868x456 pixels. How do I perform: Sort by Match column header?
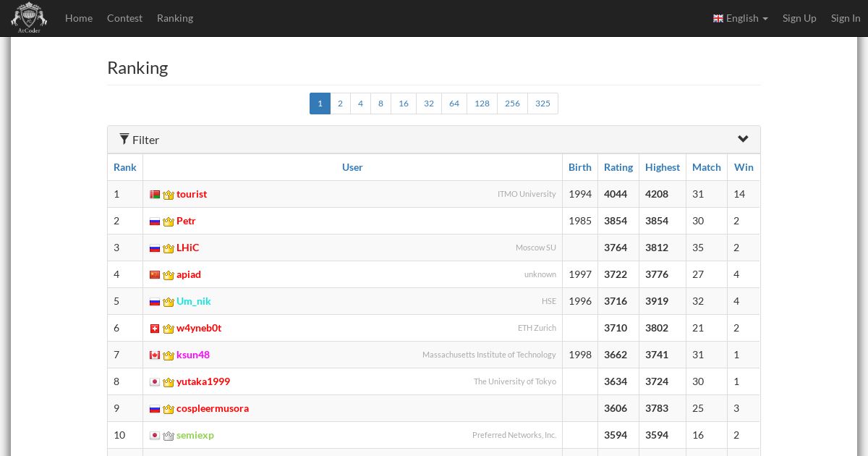pyautogui.click(x=707, y=167)
